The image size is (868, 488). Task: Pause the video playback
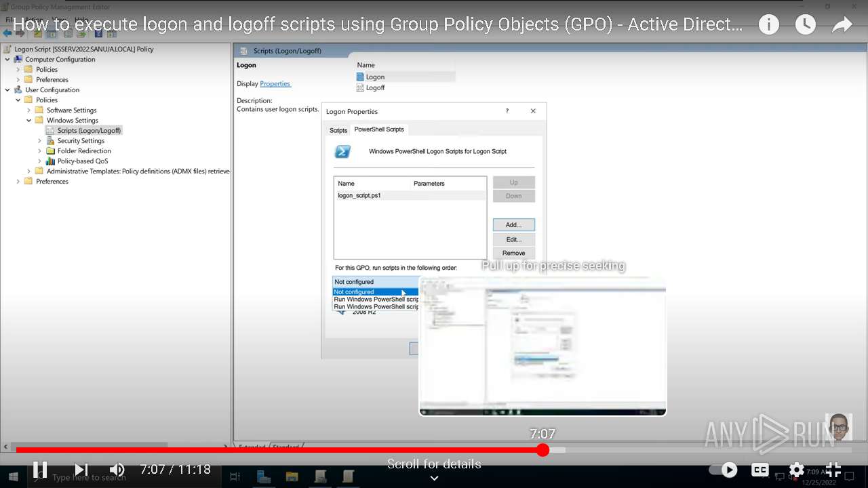(x=40, y=469)
